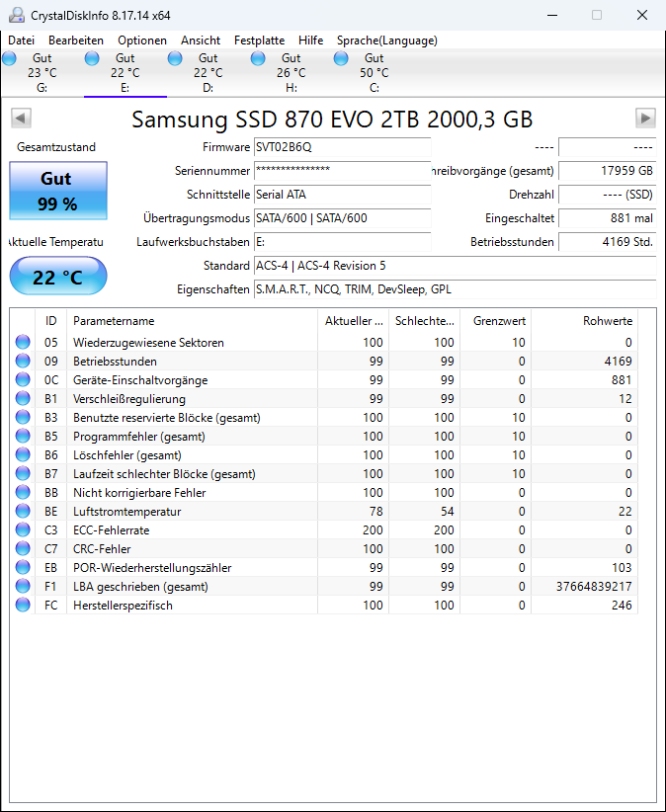
Task: Select drive C: status tab
Action: pyautogui.click(x=374, y=73)
